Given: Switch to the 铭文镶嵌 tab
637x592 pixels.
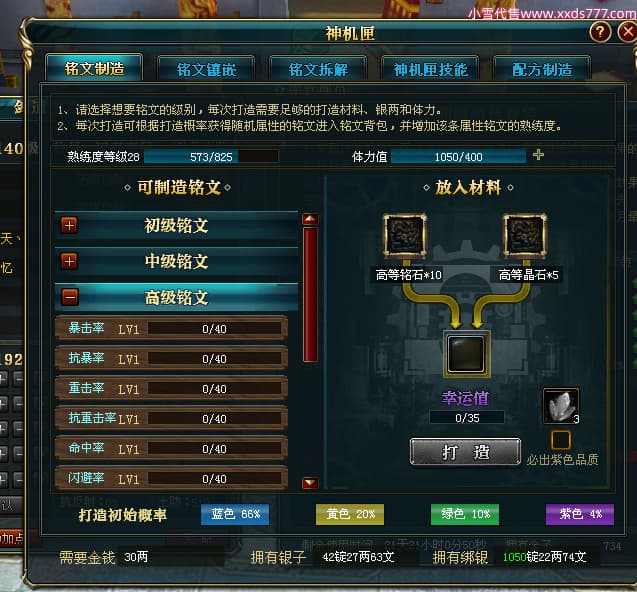Looking at the screenshot, I should click(x=206, y=69).
